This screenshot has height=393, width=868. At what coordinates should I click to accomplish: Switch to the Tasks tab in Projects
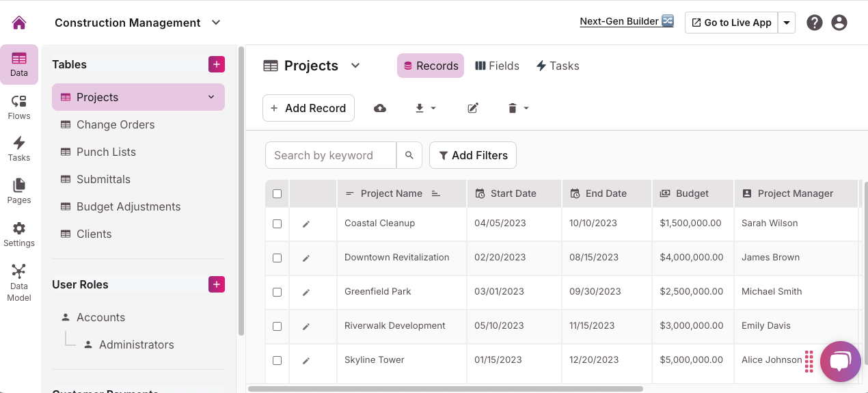click(557, 66)
